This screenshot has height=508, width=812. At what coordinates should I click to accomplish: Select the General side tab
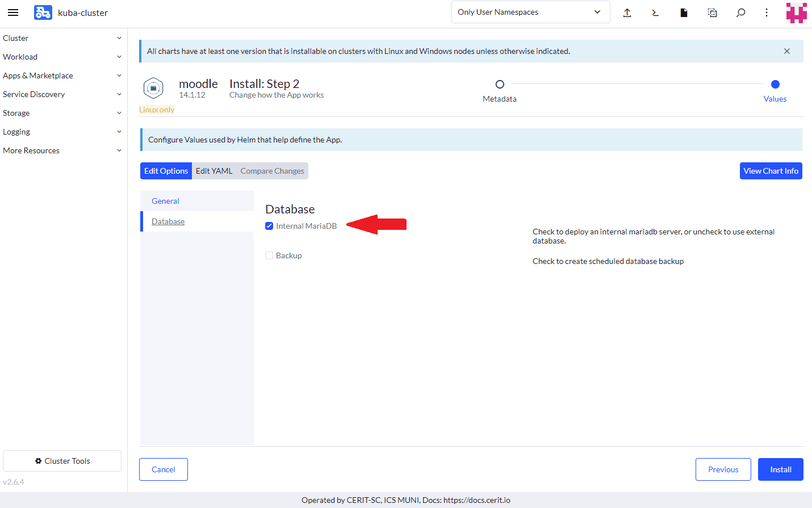pos(165,201)
